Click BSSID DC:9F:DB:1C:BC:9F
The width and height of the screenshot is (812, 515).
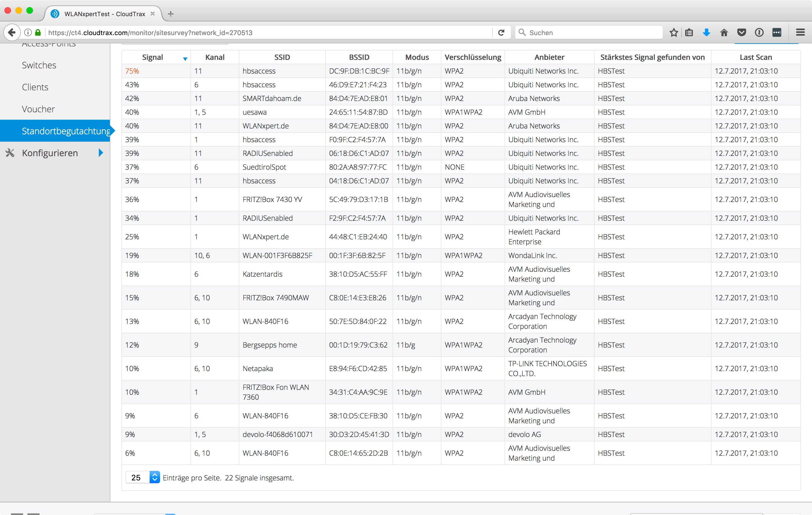359,71
